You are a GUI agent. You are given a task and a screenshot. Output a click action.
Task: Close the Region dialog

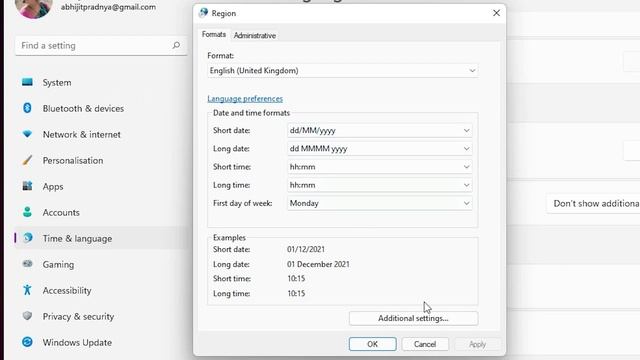pos(496,13)
